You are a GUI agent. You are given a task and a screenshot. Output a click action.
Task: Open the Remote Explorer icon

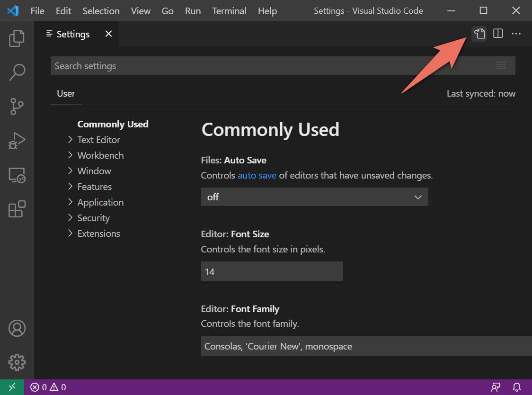tap(17, 175)
